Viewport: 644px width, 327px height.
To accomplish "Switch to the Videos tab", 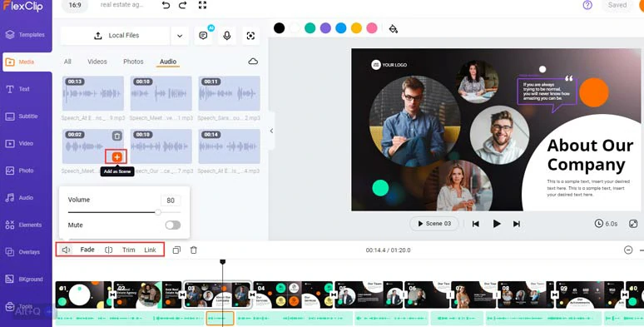I will (97, 62).
